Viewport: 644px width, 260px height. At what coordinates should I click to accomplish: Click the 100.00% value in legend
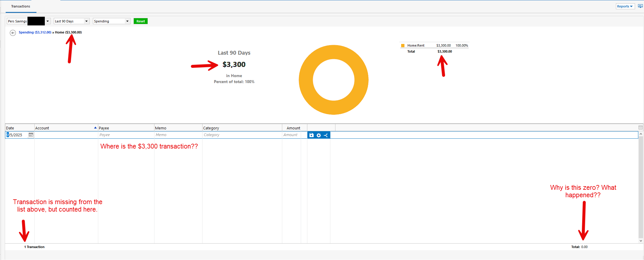pos(462,46)
